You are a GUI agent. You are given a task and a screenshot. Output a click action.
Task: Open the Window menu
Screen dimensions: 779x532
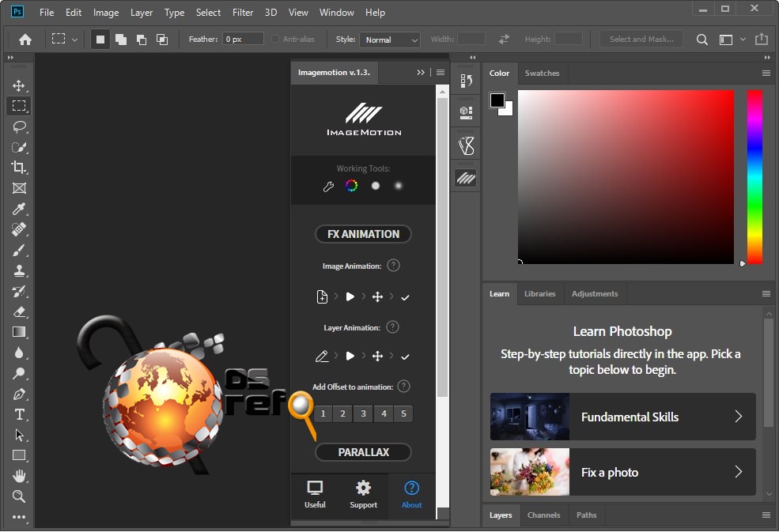(x=336, y=13)
